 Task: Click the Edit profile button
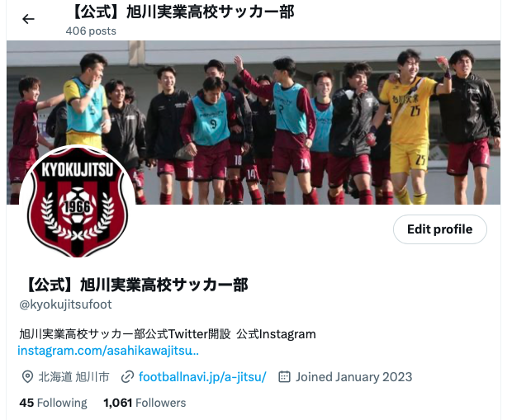pos(440,229)
